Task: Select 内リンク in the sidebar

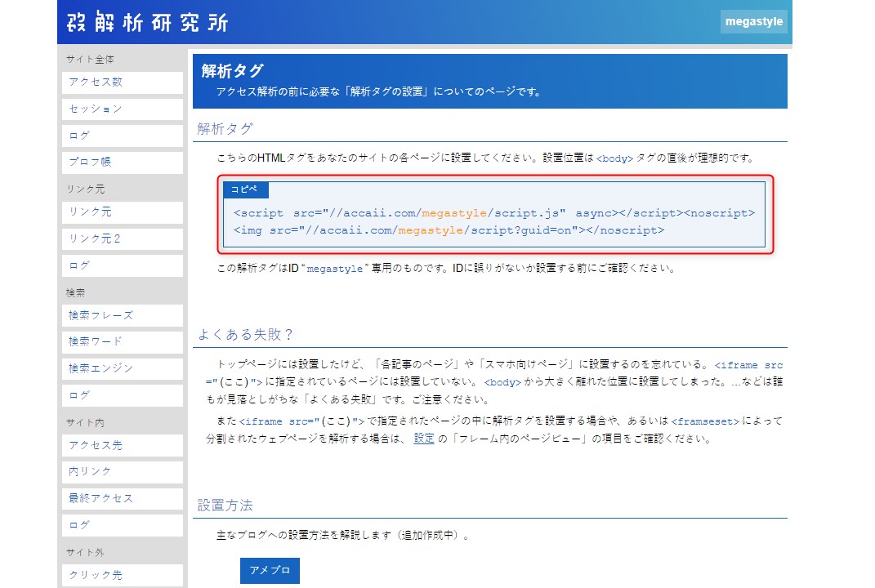Action: (x=123, y=472)
